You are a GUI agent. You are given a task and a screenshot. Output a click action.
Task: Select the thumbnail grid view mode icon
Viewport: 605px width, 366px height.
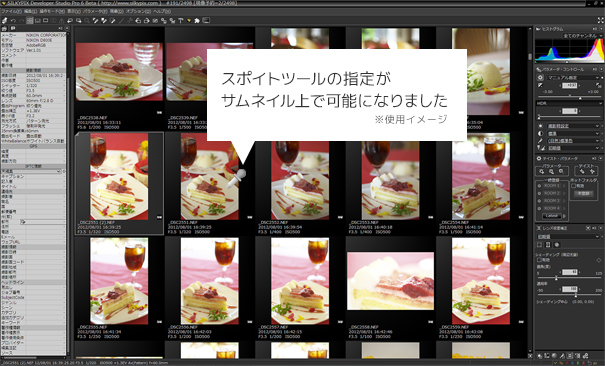click(x=30, y=20)
